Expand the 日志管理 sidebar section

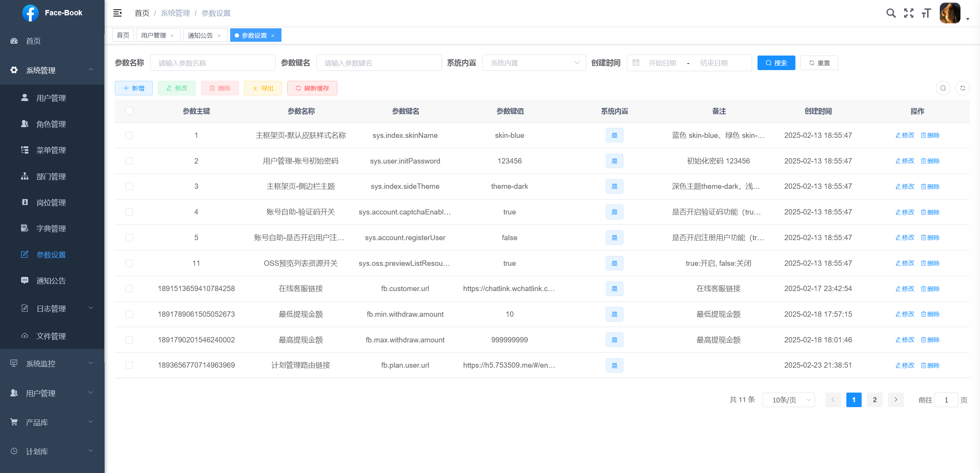pos(51,308)
